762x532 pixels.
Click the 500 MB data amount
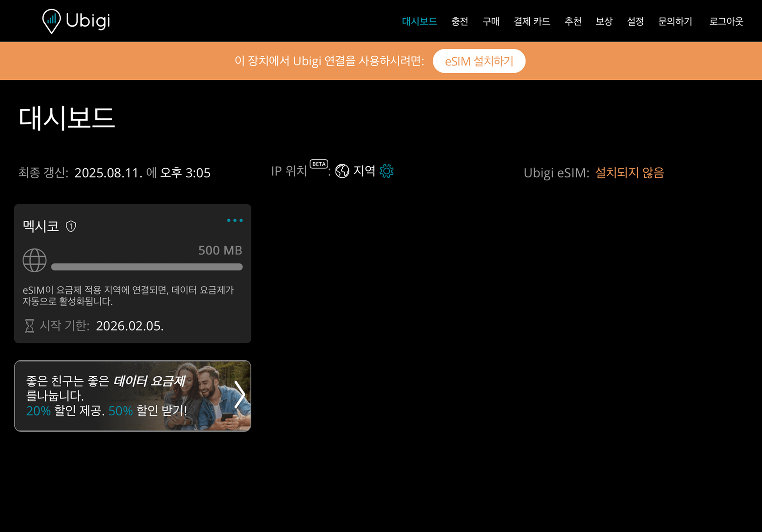[x=220, y=250]
